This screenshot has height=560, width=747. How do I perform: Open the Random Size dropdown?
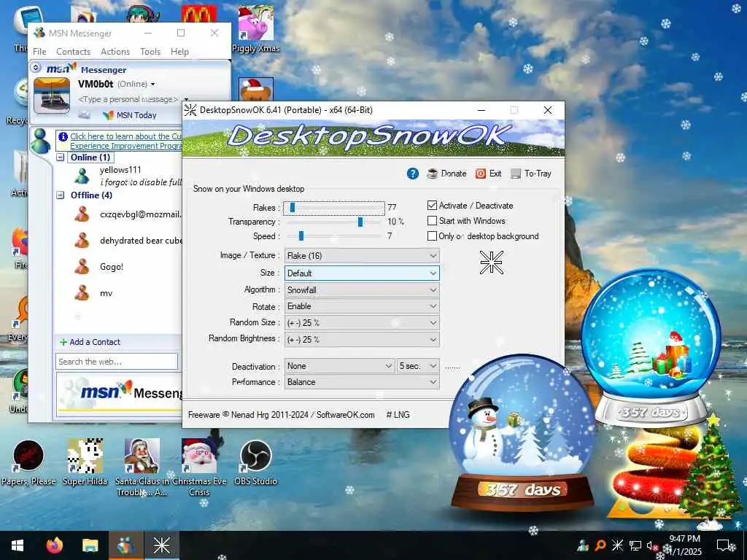pos(362,323)
